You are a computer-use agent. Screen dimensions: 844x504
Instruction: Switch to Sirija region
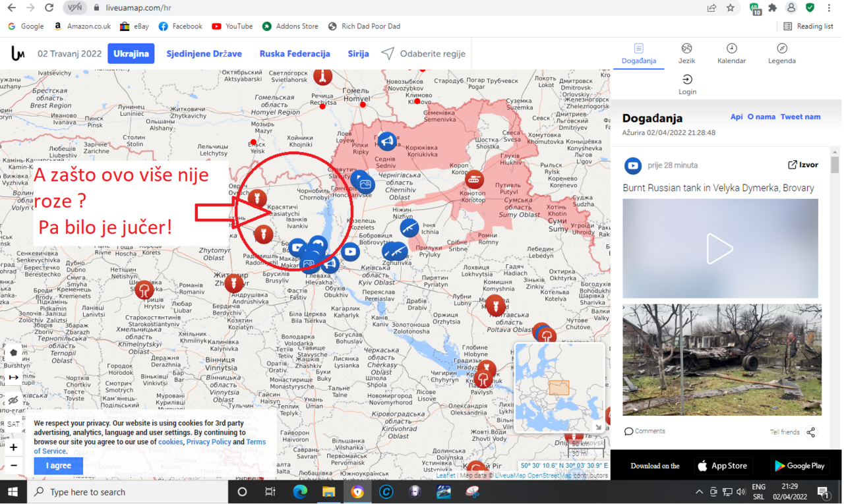358,53
